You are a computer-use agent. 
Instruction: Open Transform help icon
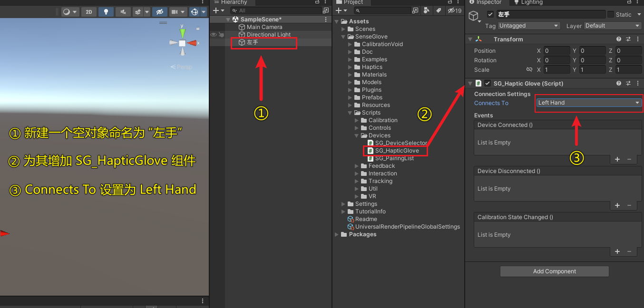coord(619,39)
